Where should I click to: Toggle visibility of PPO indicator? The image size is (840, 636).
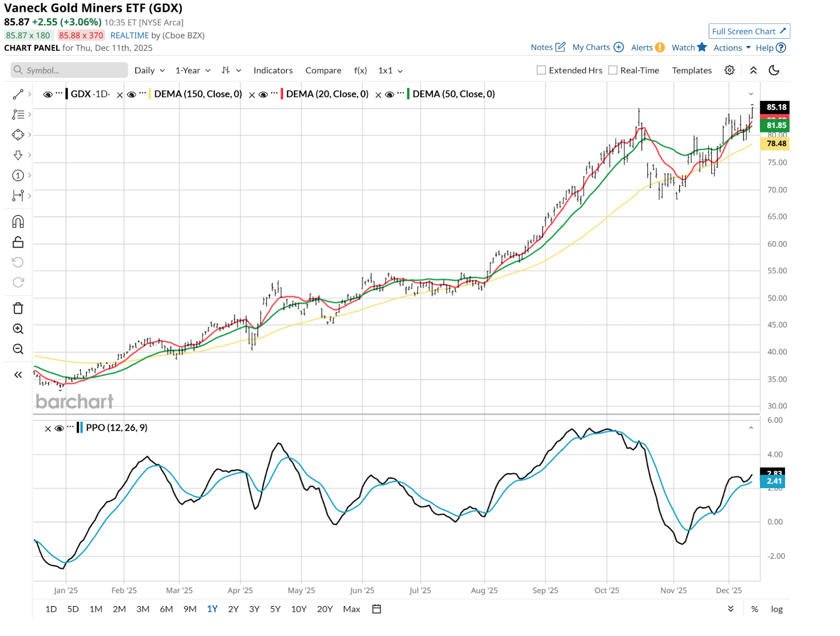(x=59, y=428)
